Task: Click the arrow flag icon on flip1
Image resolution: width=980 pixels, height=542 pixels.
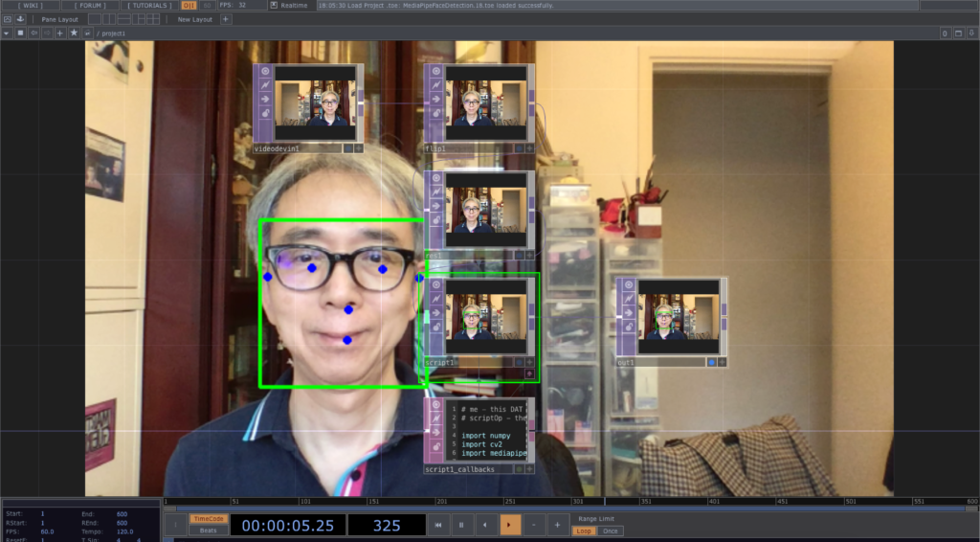Action: (x=435, y=99)
